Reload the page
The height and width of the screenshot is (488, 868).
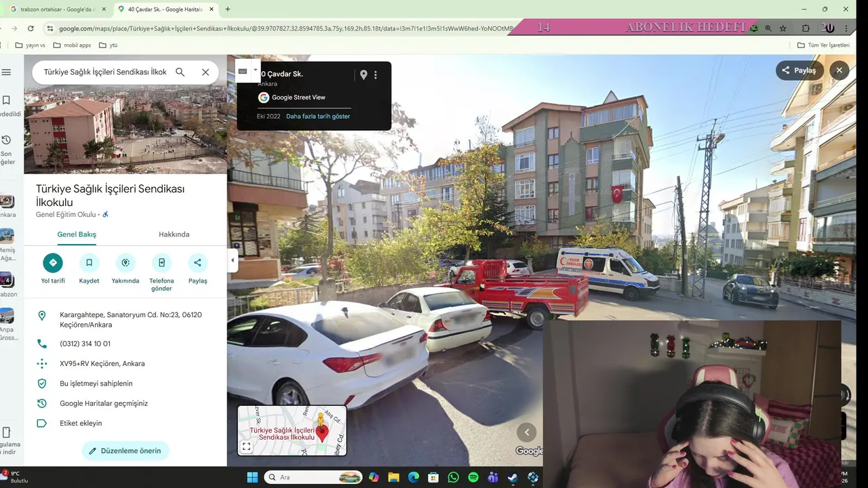31,28
